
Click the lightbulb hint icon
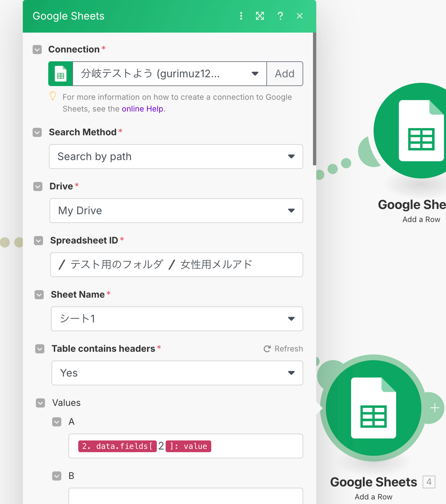[53, 96]
